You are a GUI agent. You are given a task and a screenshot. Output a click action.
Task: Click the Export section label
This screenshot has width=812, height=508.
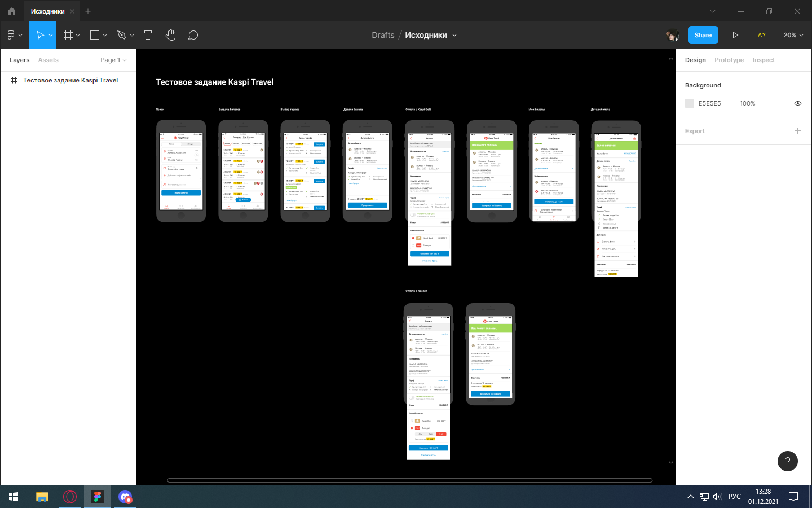pyautogui.click(x=695, y=131)
